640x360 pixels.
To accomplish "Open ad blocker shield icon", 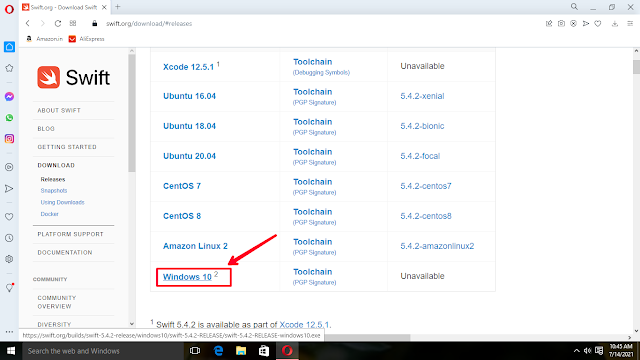I will coord(573,24).
